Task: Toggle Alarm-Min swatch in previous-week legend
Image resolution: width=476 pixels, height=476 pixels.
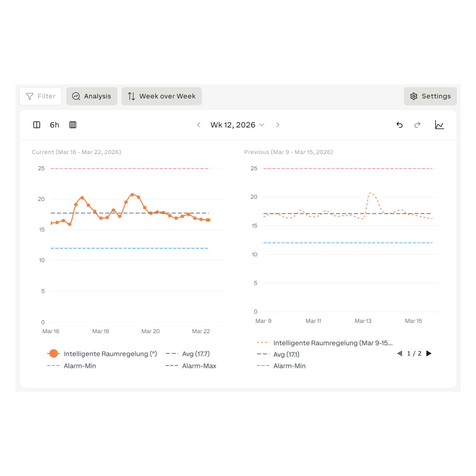Action: tap(263, 366)
